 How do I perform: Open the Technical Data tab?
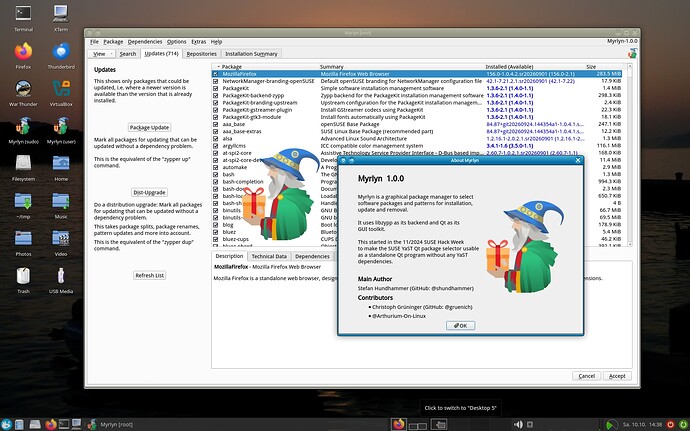[x=269, y=256]
